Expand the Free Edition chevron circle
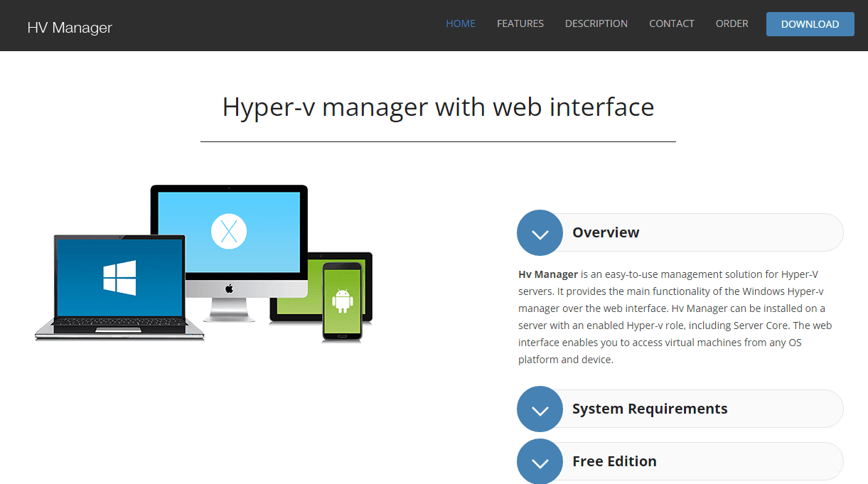The width and height of the screenshot is (868, 484). click(x=540, y=461)
